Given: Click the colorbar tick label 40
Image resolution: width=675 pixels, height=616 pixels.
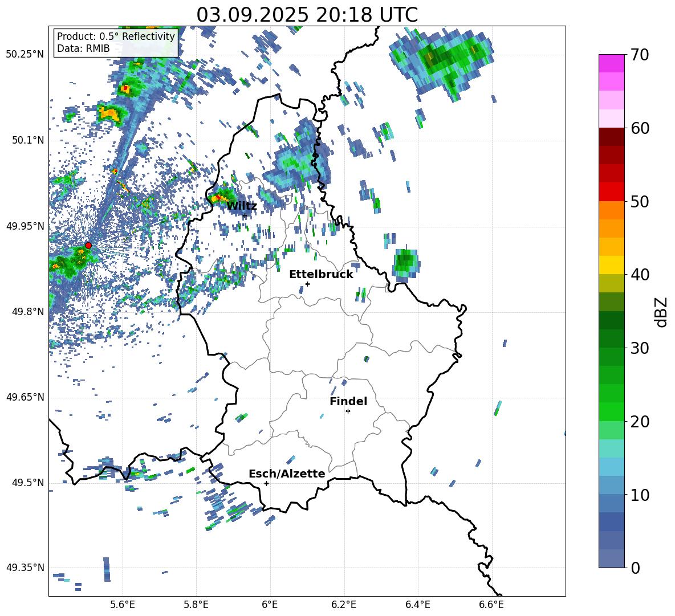Looking at the screenshot, I should 640,275.
